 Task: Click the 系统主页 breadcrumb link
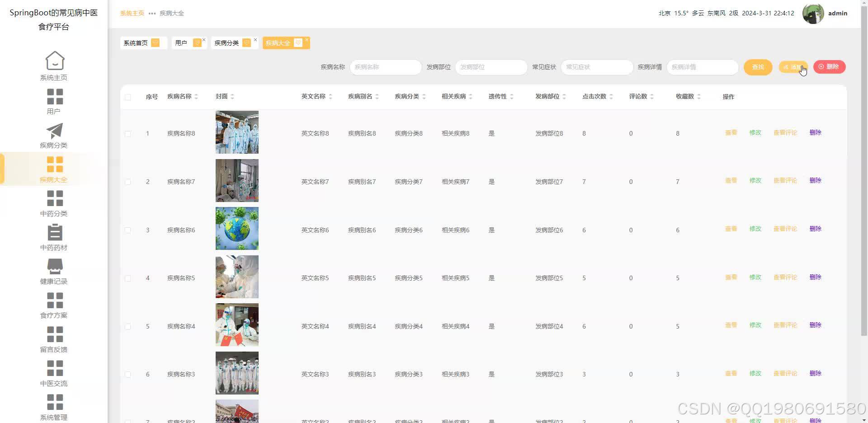pyautogui.click(x=132, y=14)
